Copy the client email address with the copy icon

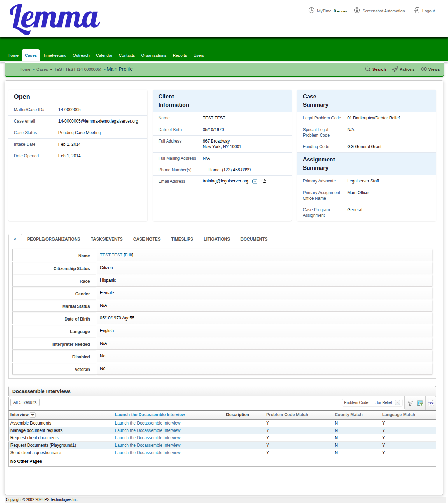point(264,181)
